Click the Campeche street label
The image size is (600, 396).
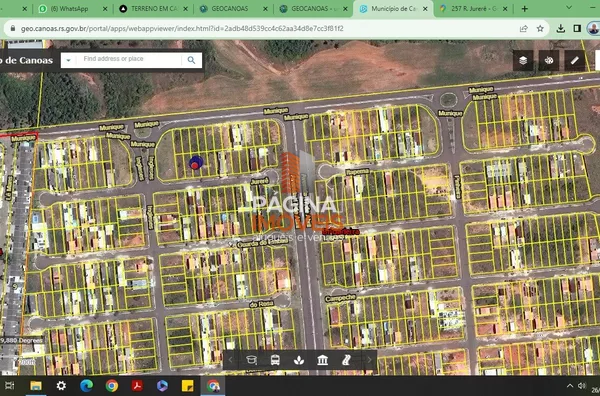[340, 298]
